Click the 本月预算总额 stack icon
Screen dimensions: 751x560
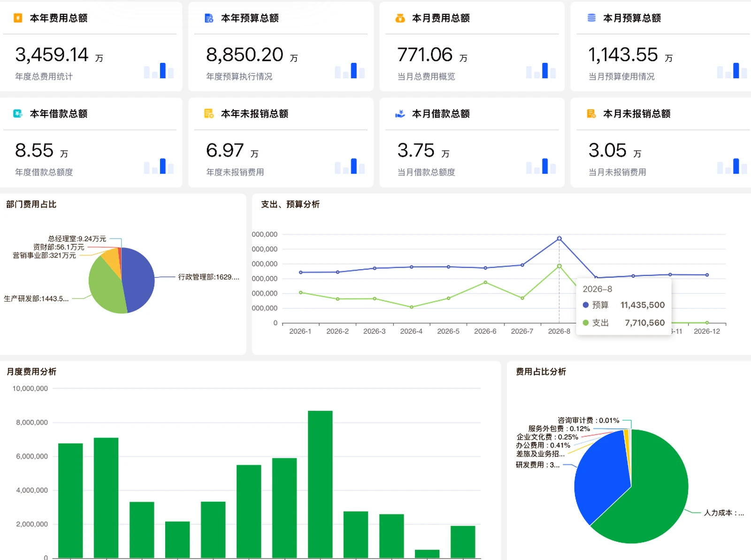click(591, 18)
